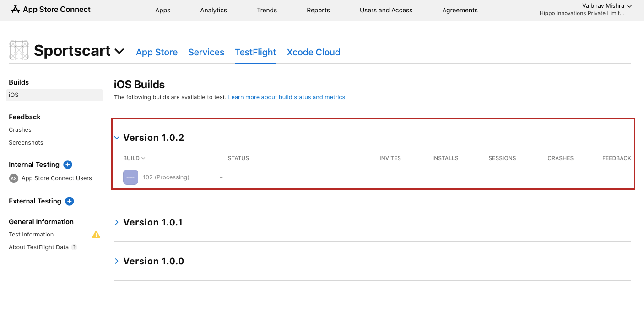Image resolution: width=644 pixels, height=332 pixels.
Task: Open Trends in the top navigation
Action: click(x=267, y=10)
